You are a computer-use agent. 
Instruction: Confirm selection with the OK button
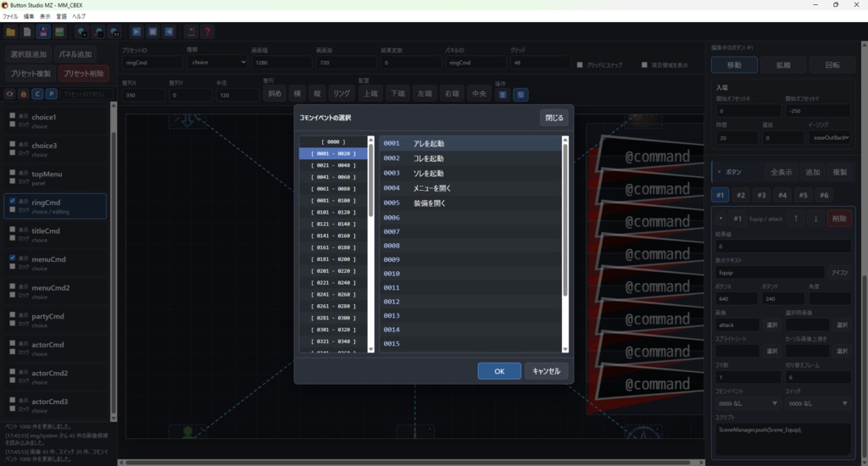pyautogui.click(x=499, y=371)
